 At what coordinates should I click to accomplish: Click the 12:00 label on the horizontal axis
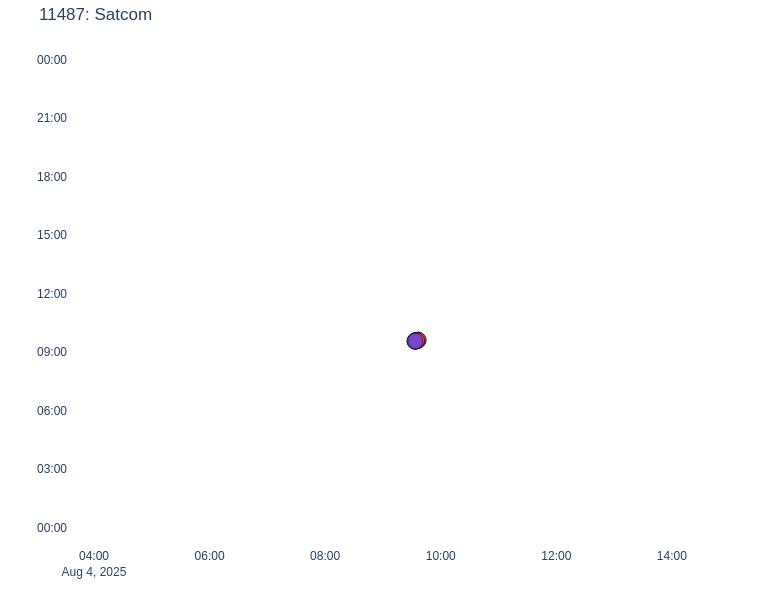(x=556, y=556)
